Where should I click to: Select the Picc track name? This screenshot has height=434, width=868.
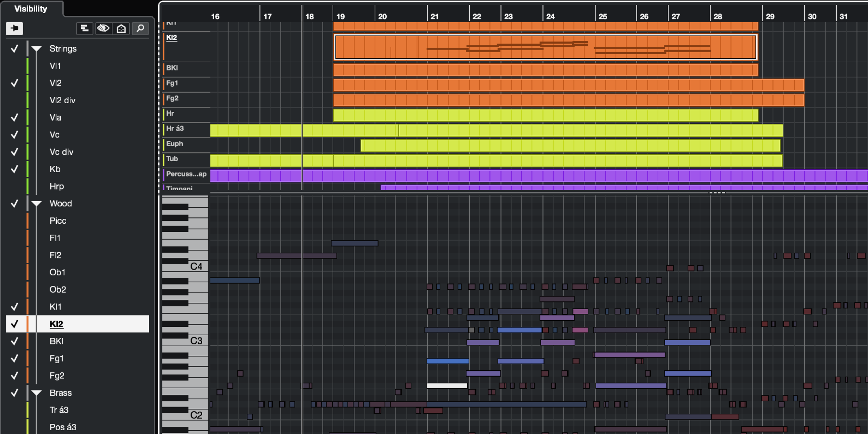click(x=57, y=220)
